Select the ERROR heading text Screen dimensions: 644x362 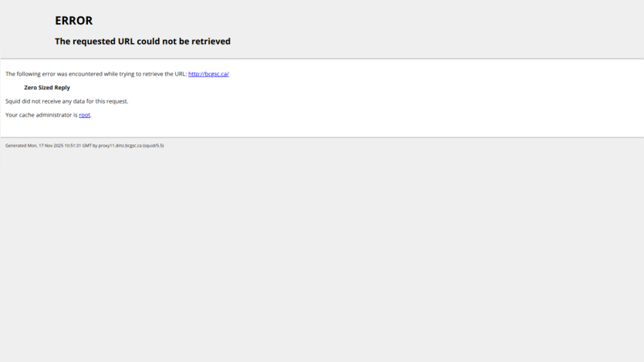coord(74,21)
